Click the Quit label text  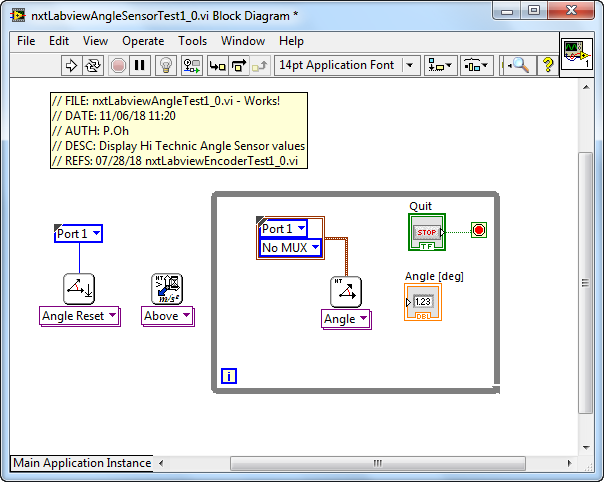tap(420, 206)
